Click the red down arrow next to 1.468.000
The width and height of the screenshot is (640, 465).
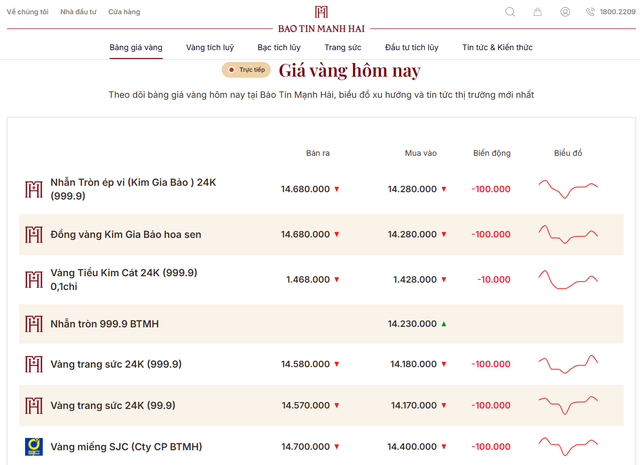pyautogui.click(x=337, y=280)
